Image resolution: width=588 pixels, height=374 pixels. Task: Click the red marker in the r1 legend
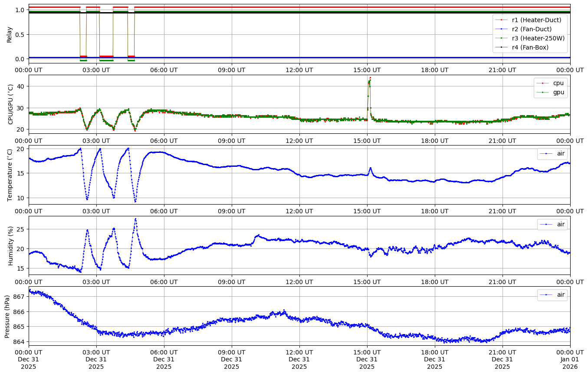[501, 20]
